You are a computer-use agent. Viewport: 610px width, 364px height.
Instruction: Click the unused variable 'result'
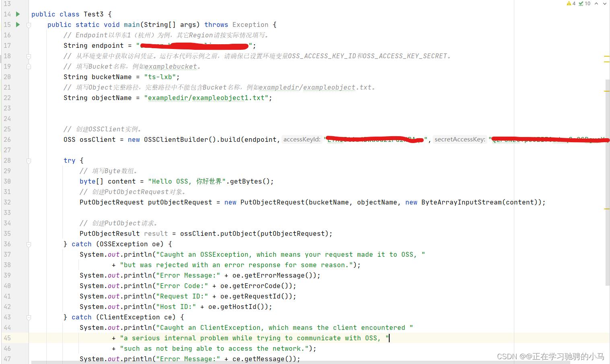click(x=156, y=233)
